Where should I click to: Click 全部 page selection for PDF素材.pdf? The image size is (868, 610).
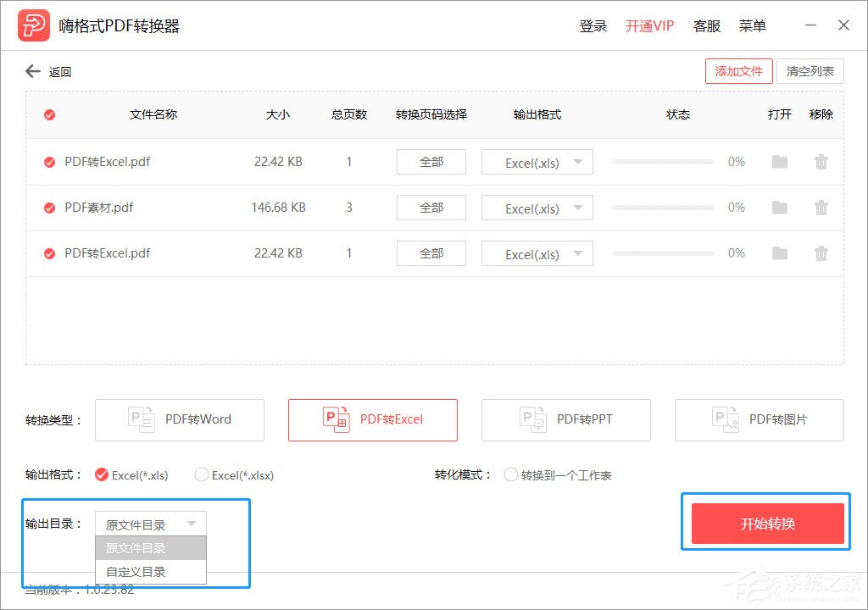point(431,208)
